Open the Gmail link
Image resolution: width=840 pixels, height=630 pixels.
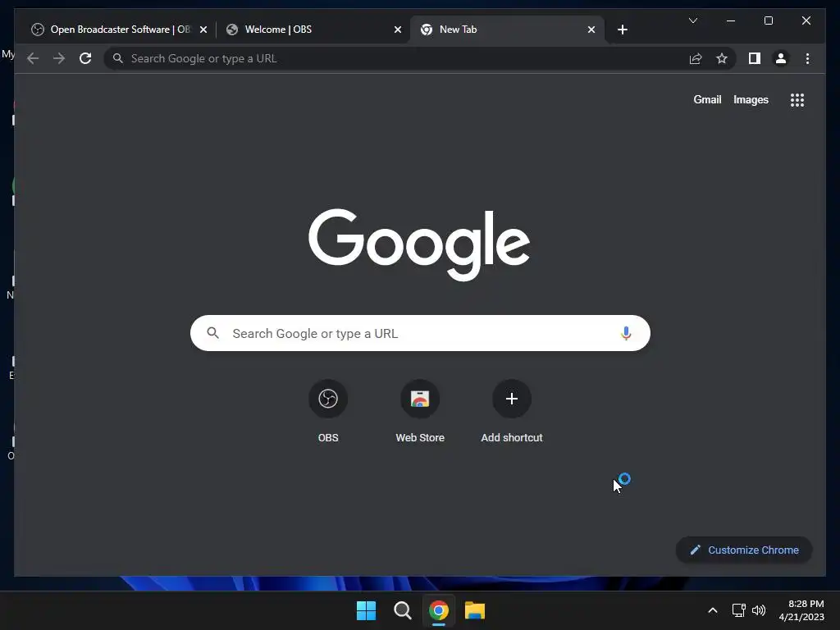pos(707,99)
